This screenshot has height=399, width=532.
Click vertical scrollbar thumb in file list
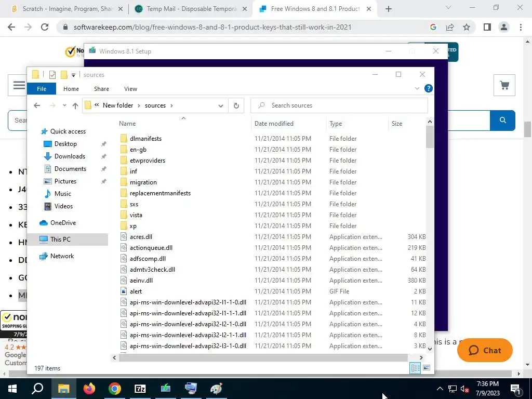(x=430, y=137)
